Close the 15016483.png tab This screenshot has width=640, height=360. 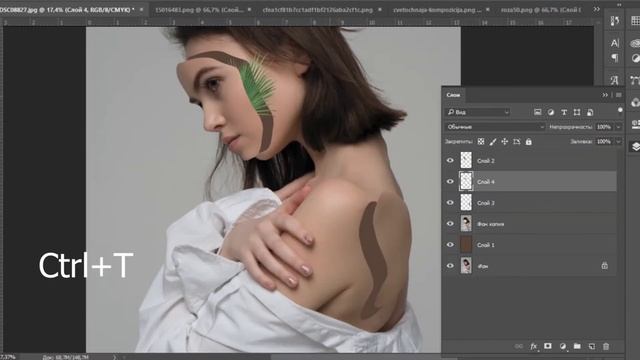(249, 9)
